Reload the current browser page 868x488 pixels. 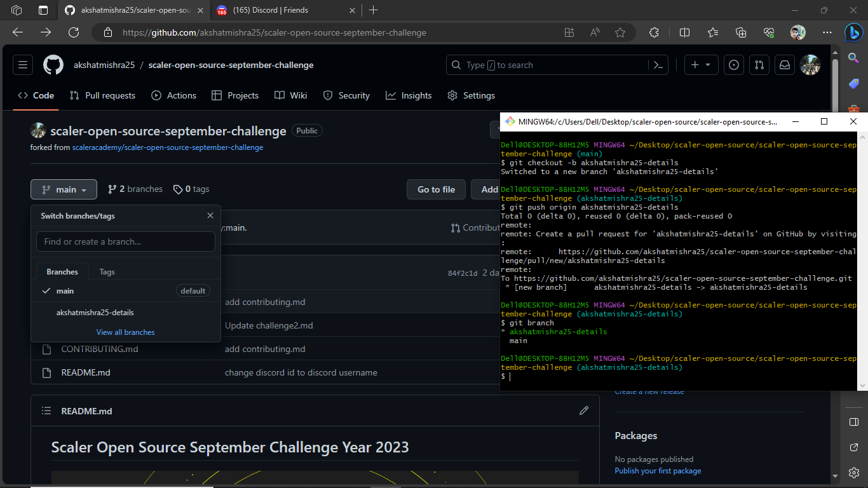coord(74,32)
